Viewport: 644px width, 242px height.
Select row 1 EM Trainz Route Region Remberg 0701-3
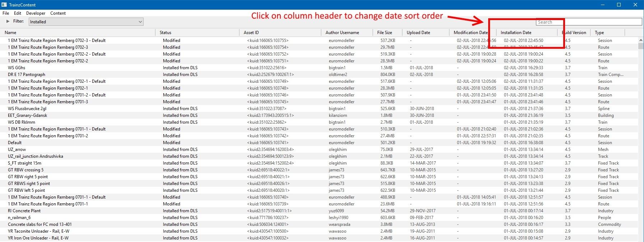pyautogui.click(x=319, y=102)
